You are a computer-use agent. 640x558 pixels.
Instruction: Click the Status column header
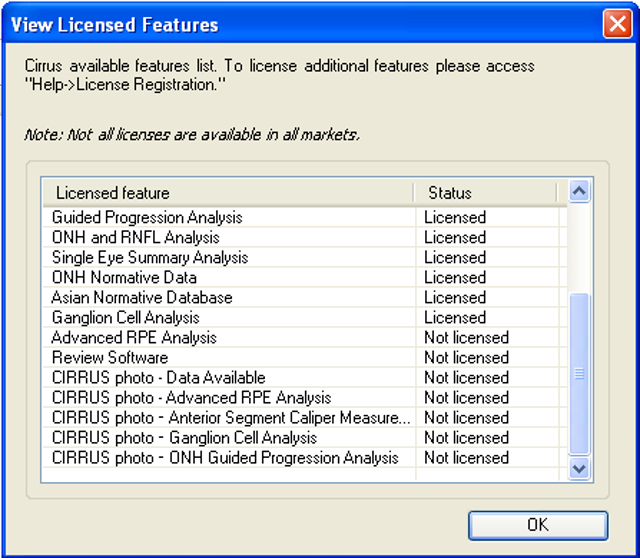[x=485, y=193]
